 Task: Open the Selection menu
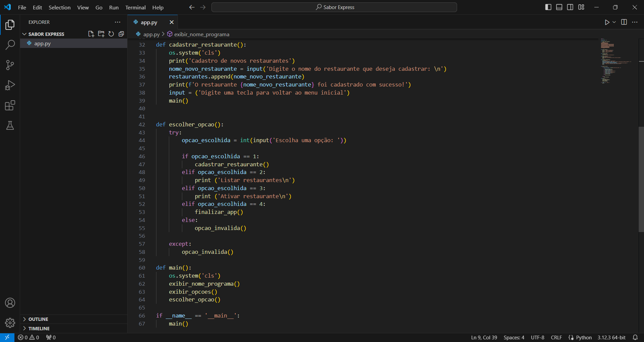pos(59,7)
